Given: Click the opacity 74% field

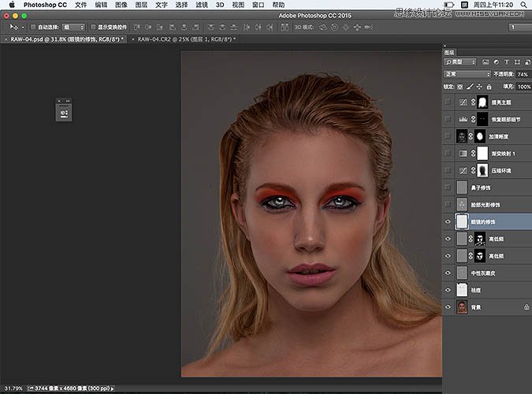Looking at the screenshot, I should pos(523,74).
